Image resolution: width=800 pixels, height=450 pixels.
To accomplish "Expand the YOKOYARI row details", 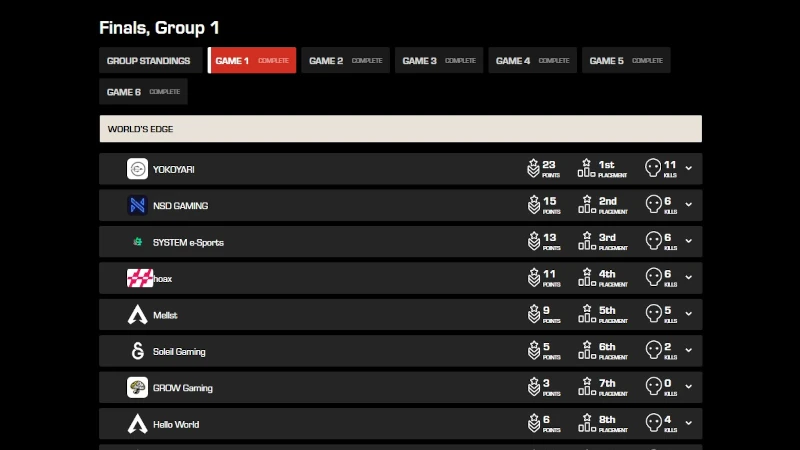I will 689,168.
